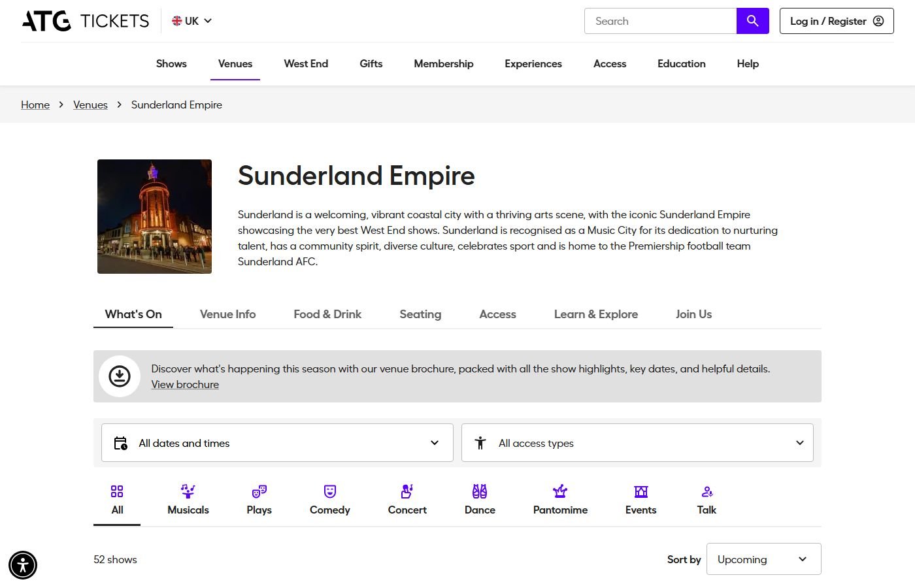
Task: Open the Experiences menu item
Action: [533, 63]
